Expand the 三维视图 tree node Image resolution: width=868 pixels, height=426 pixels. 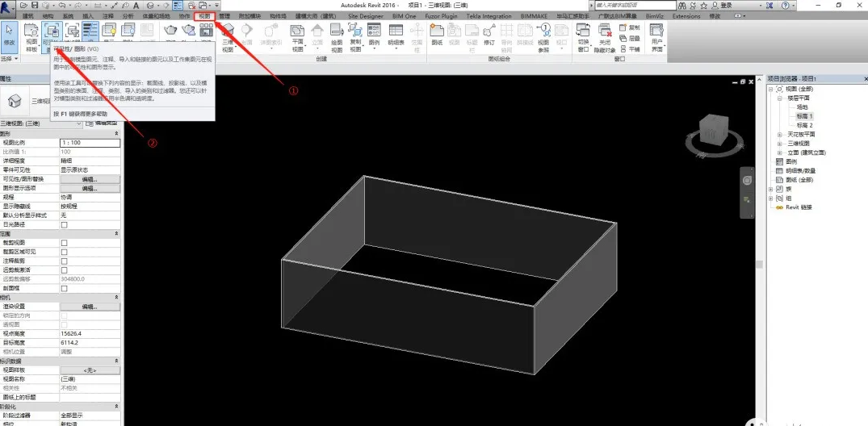point(780,144)
